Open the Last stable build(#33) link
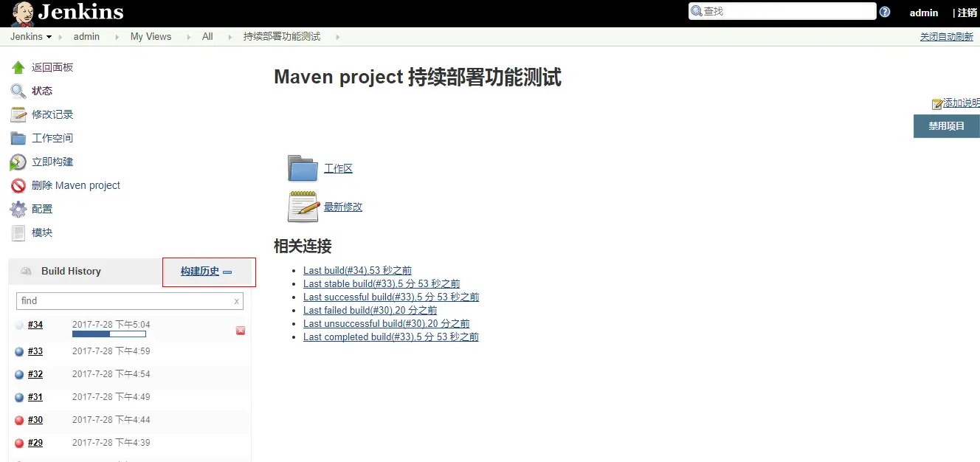The image size is (980, 462). pos(382,284)
